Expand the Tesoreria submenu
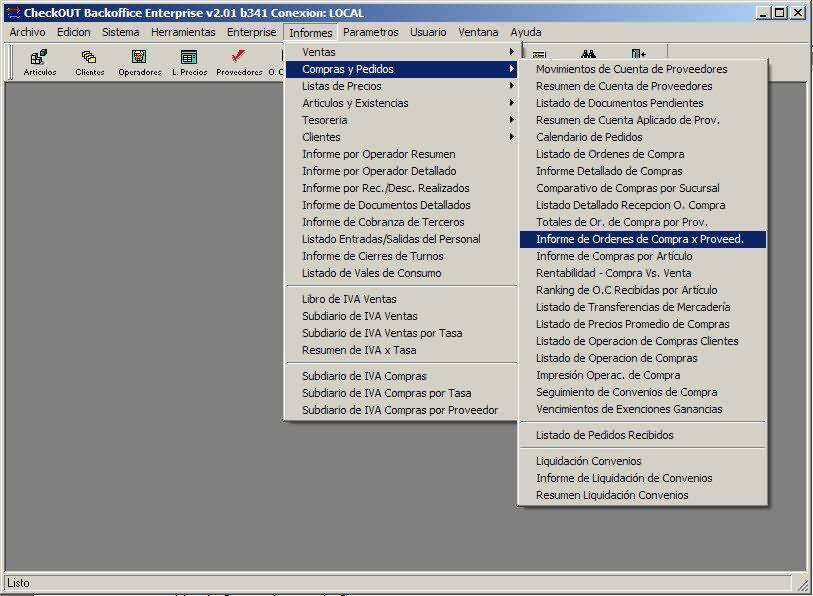 point(401,120)
